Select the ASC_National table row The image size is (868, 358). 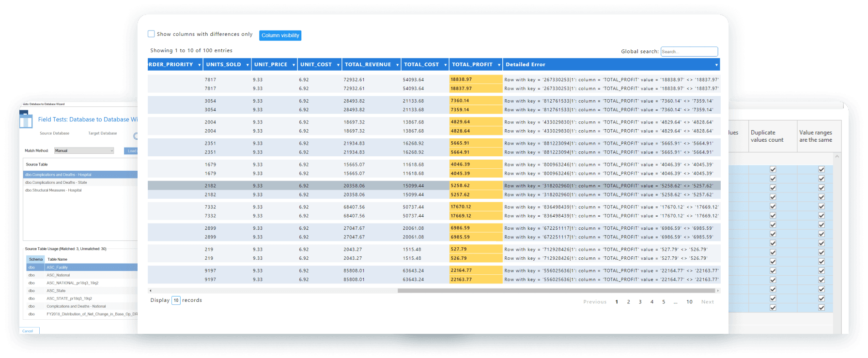pyautogui.click(x=82, y=275)
